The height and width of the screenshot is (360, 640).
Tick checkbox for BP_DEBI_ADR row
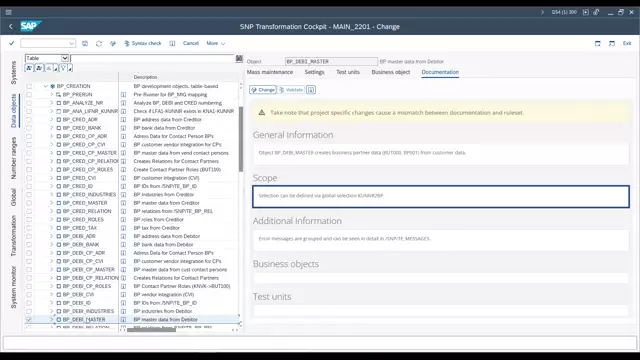coord(29,236)
